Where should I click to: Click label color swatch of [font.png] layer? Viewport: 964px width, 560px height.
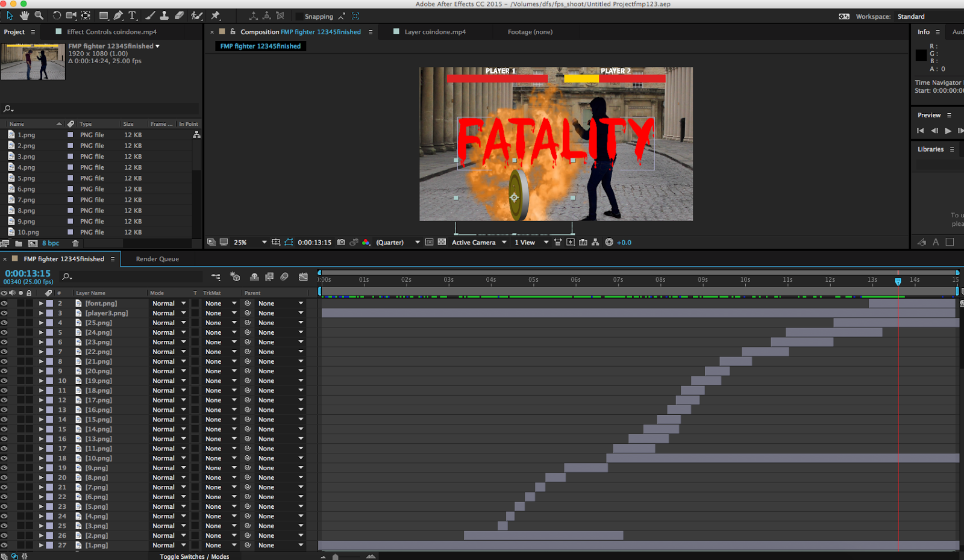coord(50,303)
